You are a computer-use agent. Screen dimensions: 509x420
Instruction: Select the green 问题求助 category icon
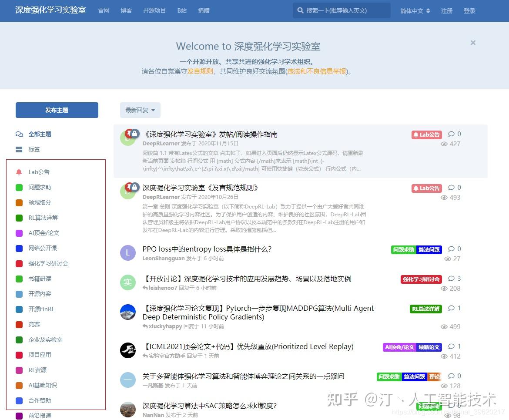(x=18, y=187)
